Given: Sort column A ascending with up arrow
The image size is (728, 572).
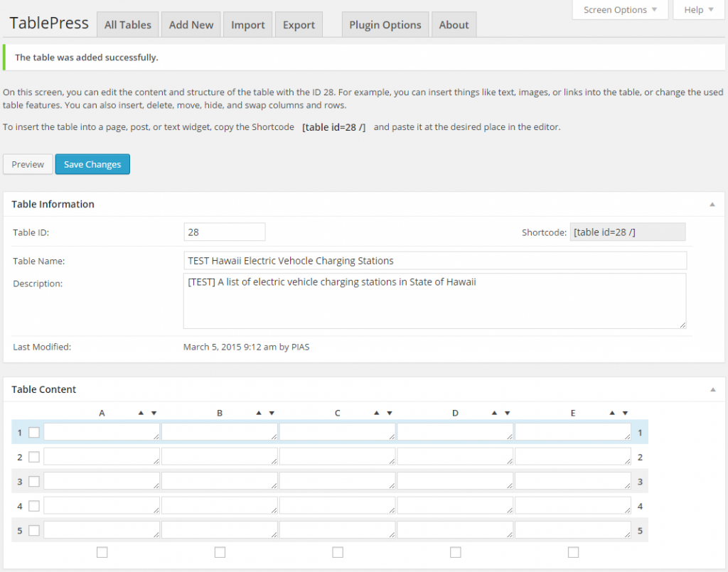Looking at the screenshot, I should click(x=141, y=413).
